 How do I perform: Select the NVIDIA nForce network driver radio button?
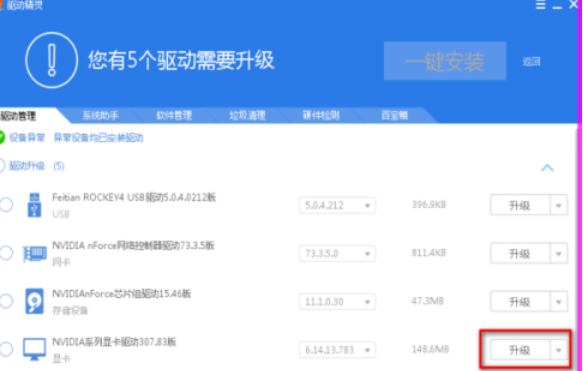point(6,253)
